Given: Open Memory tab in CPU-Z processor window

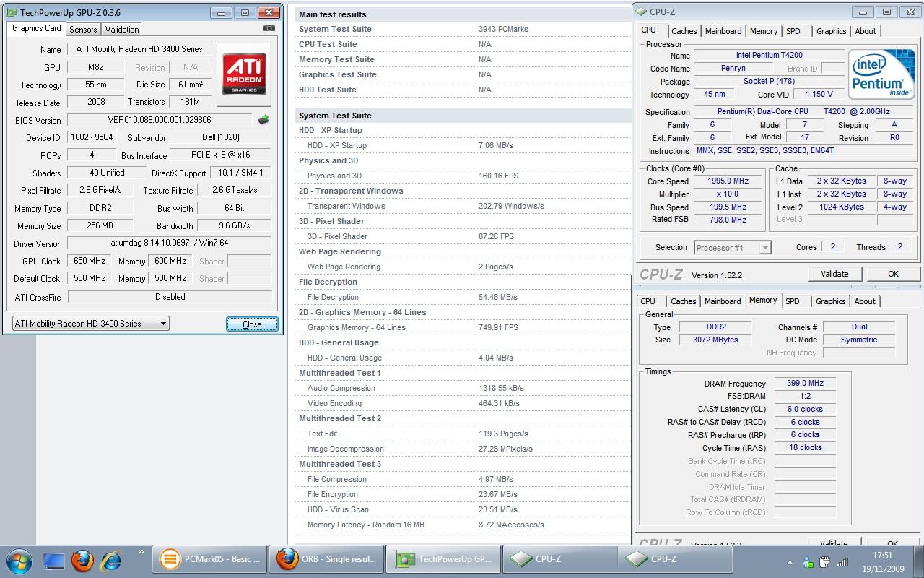Looking at the screenshot, I should [764, 31].
